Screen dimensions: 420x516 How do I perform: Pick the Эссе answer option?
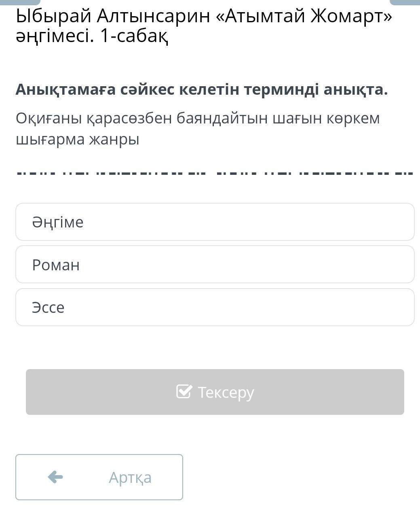(x=215, y=307)
